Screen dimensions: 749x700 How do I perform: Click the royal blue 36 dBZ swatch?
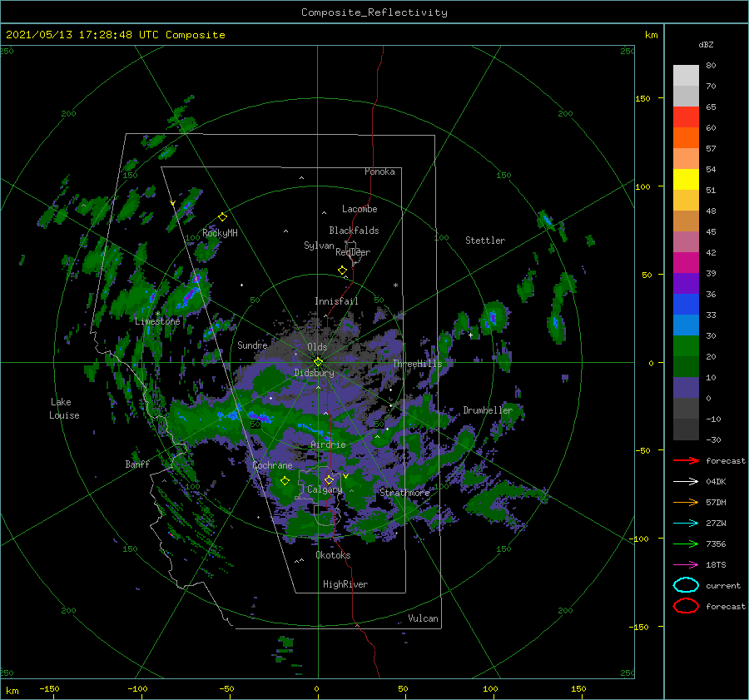pyautogui.click(x=686, y=305)
